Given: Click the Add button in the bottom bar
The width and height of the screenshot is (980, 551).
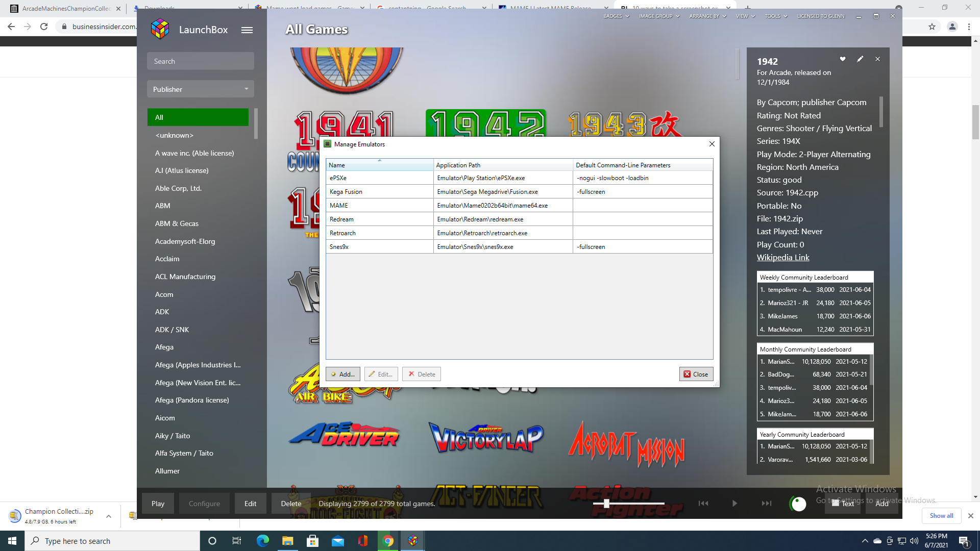Looking at the screenshot, I should (x=882, y=504).
